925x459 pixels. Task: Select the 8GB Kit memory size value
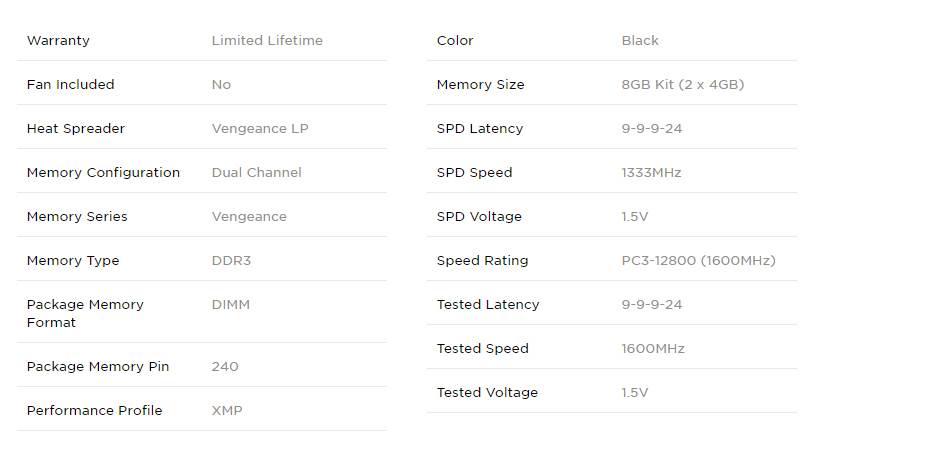(x=683, y=84)
